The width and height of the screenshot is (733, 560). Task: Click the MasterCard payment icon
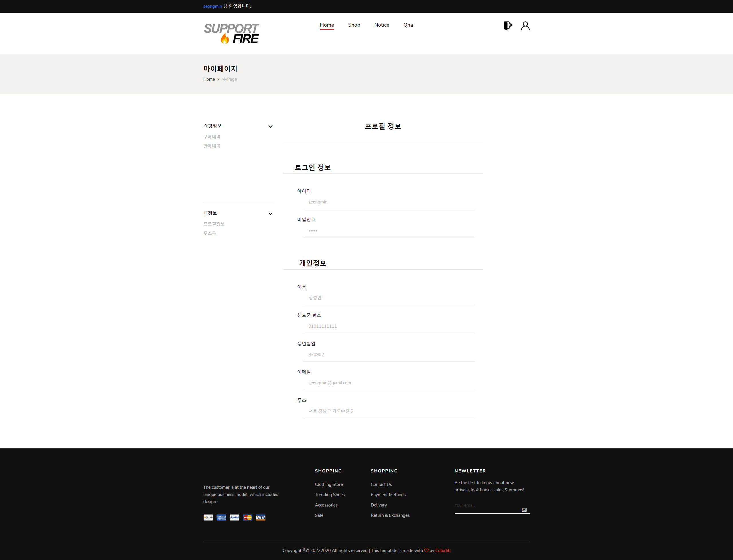tap(247, 517)
